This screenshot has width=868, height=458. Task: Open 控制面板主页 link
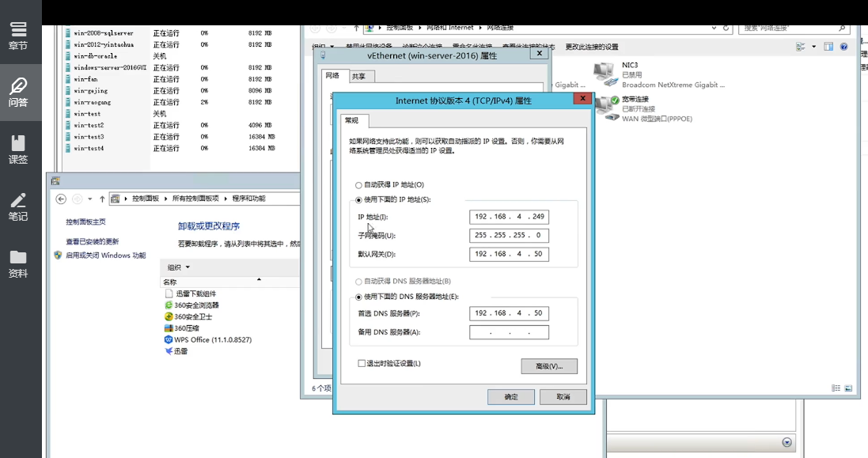[85, 221]
